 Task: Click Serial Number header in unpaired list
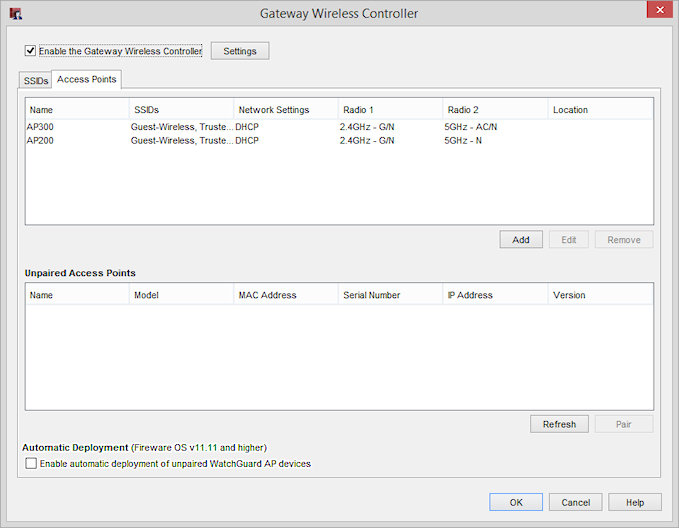tap(390, 295)
